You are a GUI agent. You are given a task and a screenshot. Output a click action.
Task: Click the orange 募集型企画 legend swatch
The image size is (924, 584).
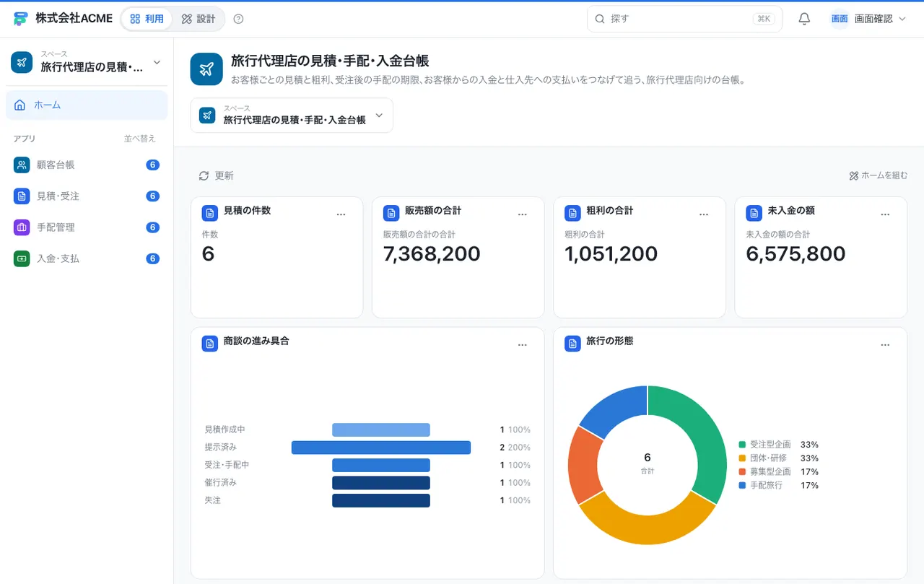742,472
